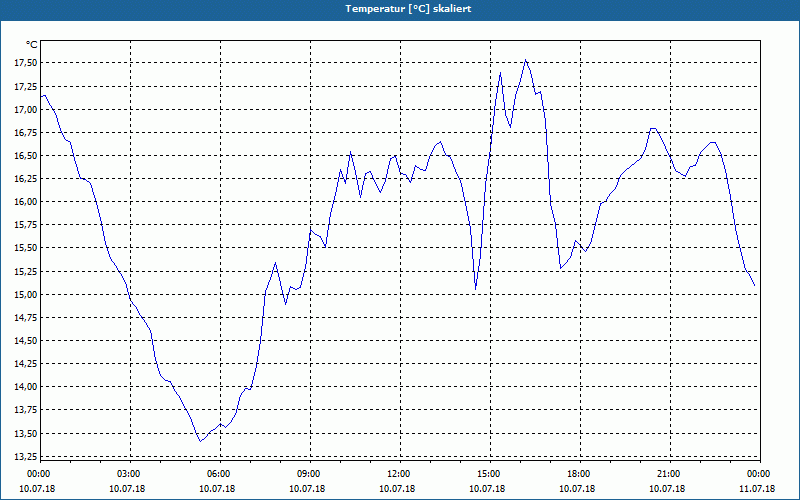The width and height of the screenshot is (800, 500).
Task: Select the 06:00 time axis label
Action: point(218,474)
